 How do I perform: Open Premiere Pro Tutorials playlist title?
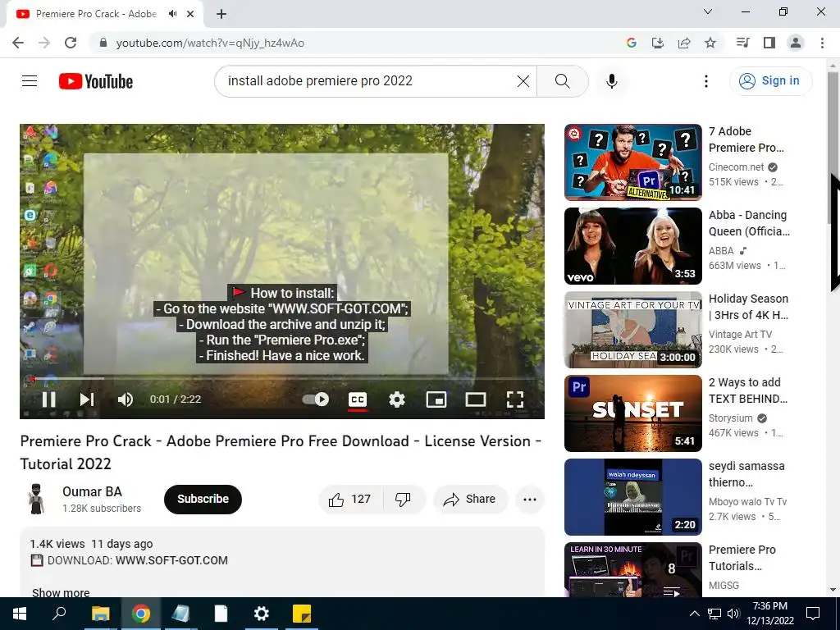(742, 558)
